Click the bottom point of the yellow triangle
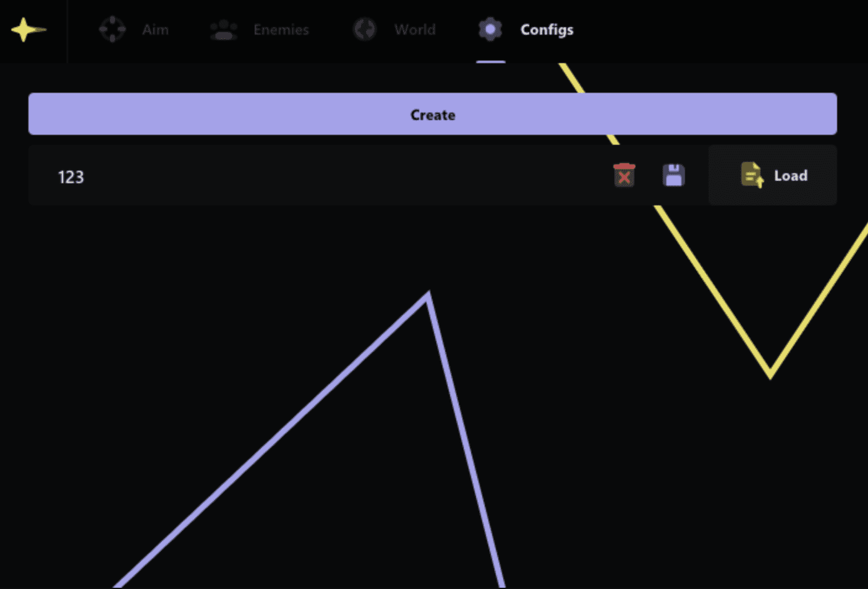 pos(770,373)
